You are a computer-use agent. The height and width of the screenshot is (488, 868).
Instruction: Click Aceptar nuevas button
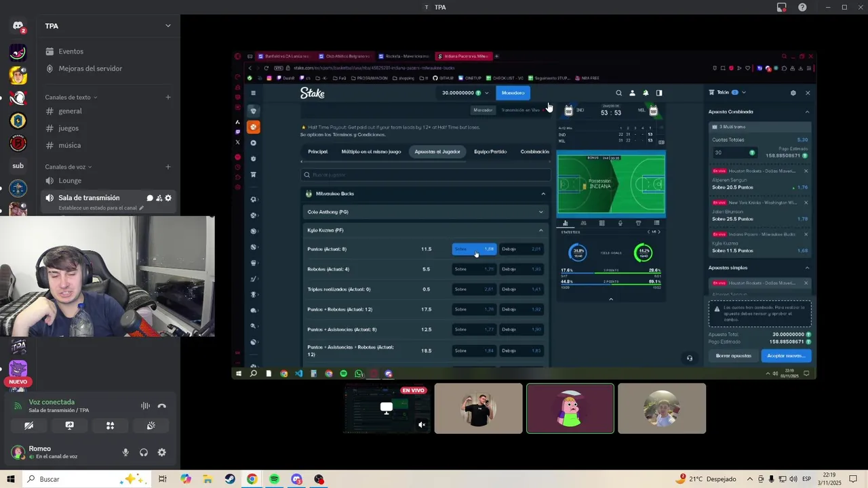[x=786, y=356]
